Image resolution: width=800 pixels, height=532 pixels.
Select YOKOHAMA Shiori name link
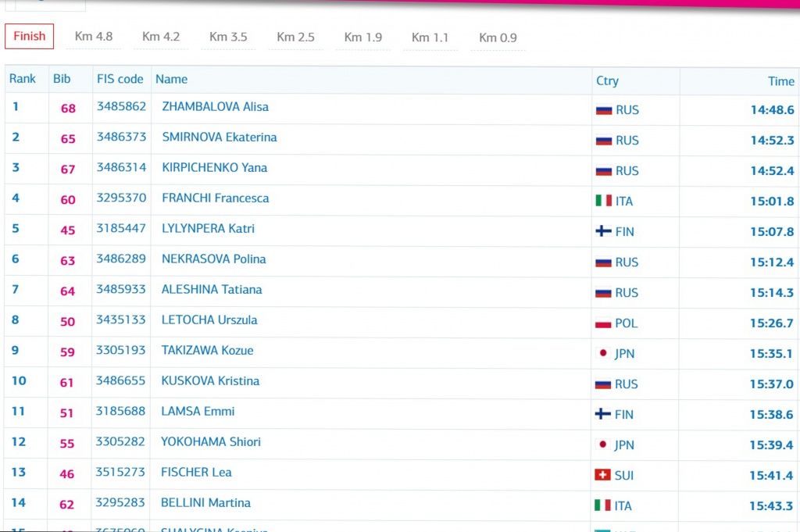point(211,442)
